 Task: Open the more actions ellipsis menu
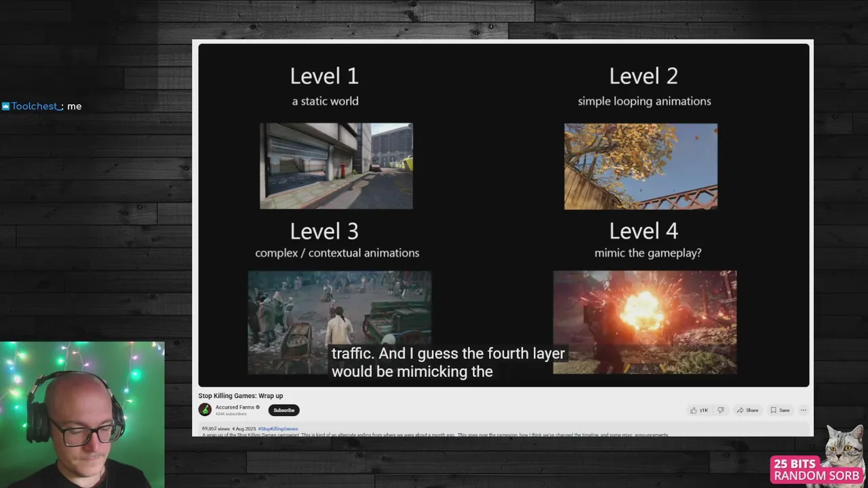803,410
